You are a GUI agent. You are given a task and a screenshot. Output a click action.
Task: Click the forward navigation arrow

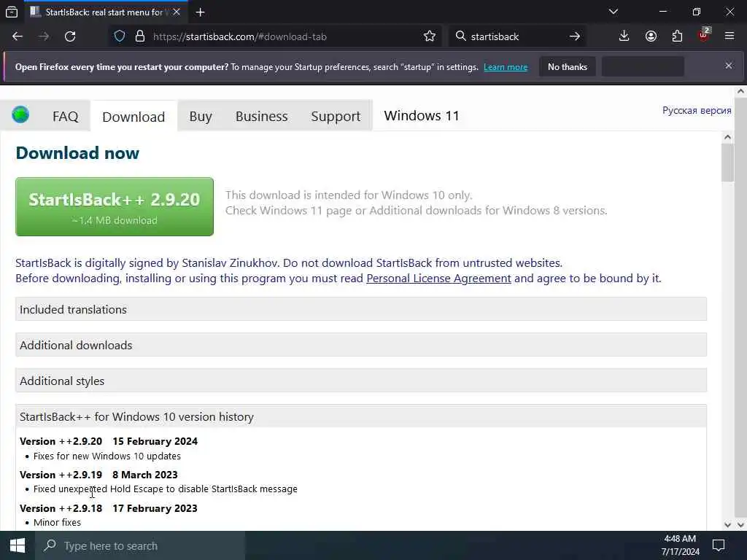[x=44, y=36]
